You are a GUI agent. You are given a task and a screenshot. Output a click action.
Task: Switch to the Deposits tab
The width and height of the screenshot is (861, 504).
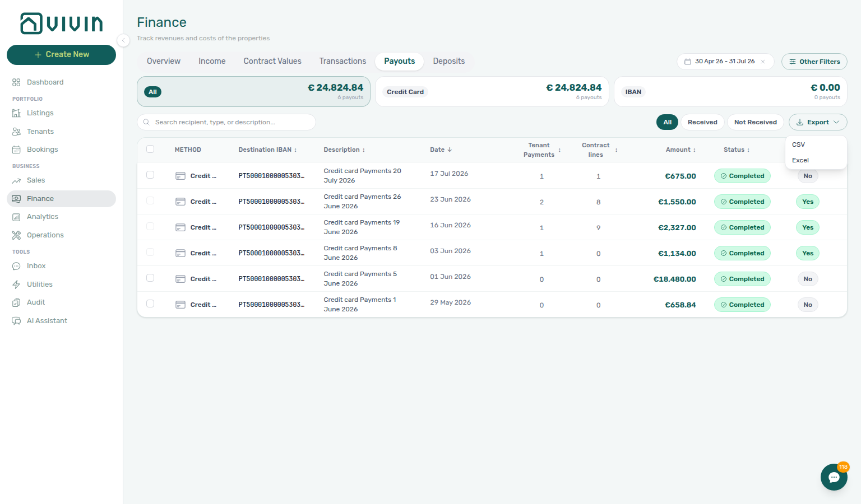click(449, 61)
